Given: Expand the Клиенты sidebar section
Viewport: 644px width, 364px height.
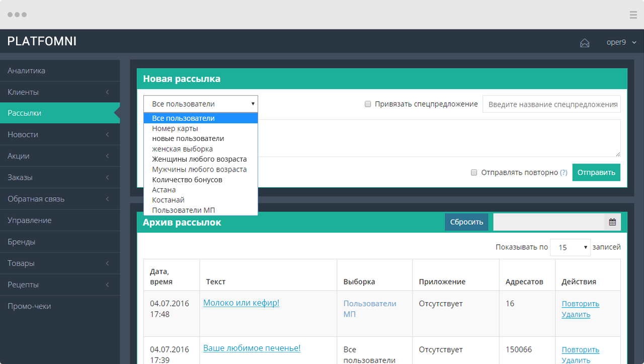Looking at the screenshot, I should coord(60,92).
